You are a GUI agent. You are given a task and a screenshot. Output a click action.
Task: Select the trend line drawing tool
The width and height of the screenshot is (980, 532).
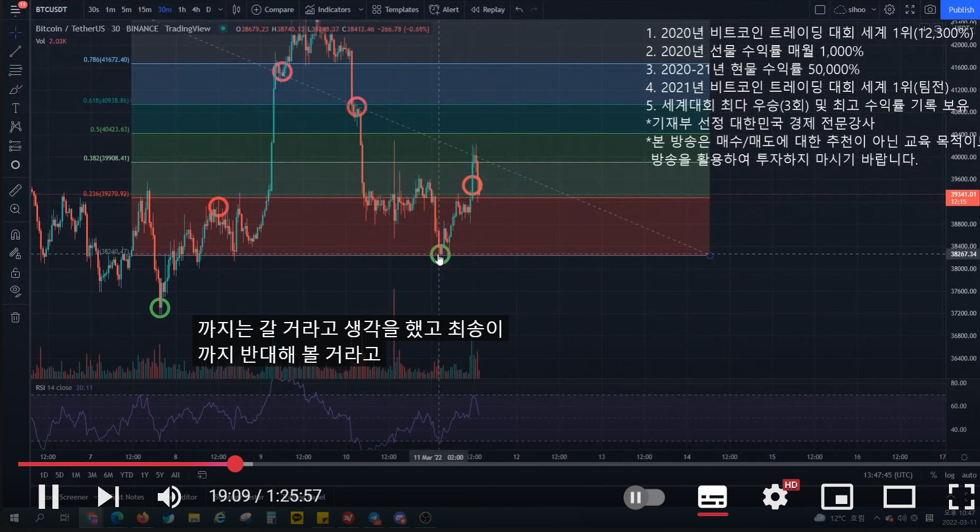coord(15,52)
